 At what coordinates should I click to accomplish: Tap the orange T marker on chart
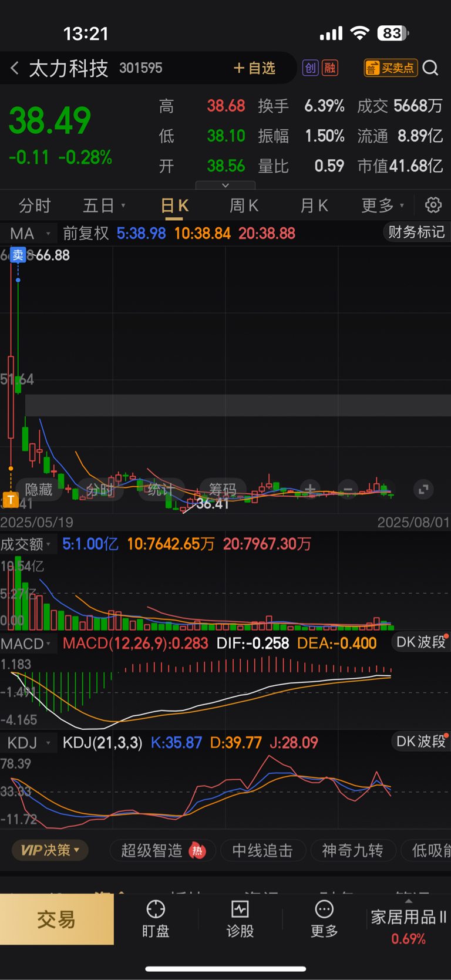11,500
